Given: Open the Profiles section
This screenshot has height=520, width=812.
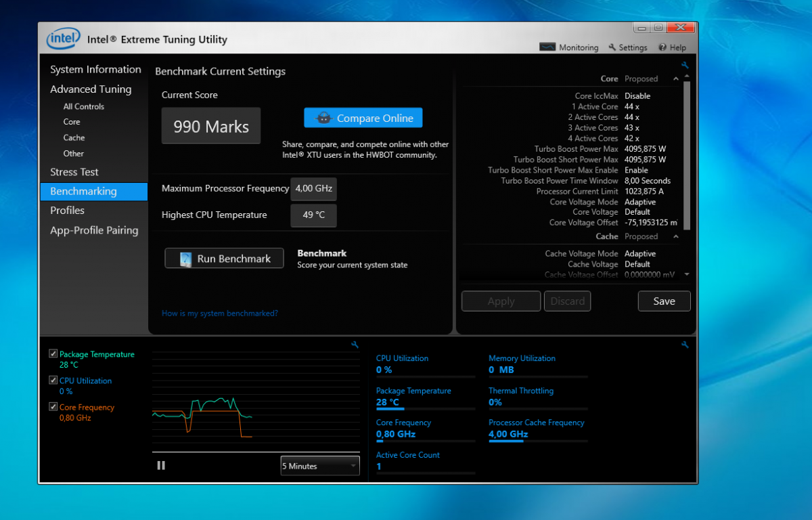Looking at the screenshot, I should click(x=67, y=211).
